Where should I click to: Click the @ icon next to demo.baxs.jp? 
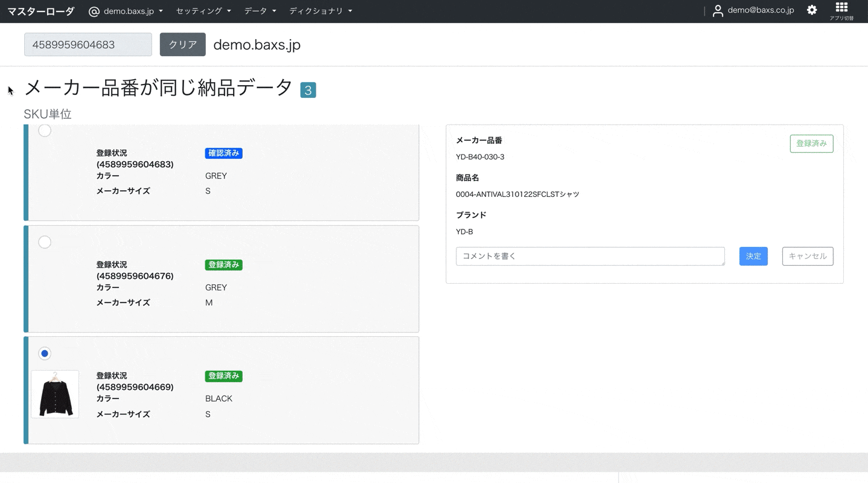[x=94, y=10]
